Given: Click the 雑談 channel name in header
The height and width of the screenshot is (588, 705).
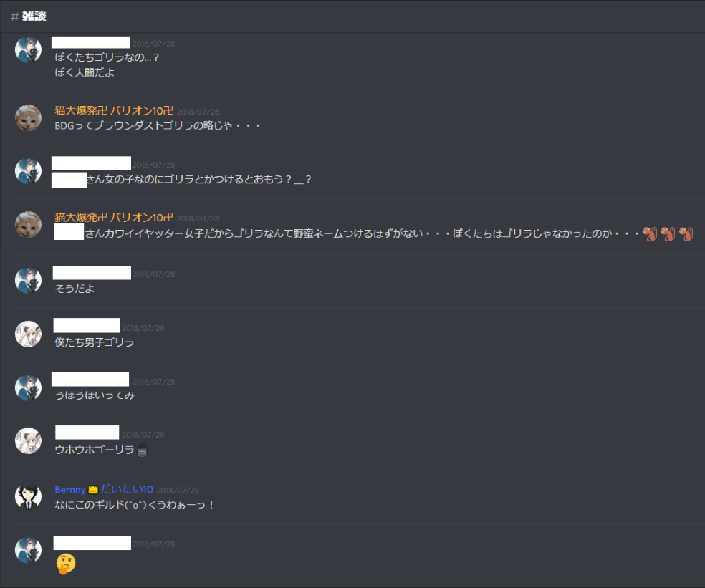Looking at the screenshot, I should point(34,16).
